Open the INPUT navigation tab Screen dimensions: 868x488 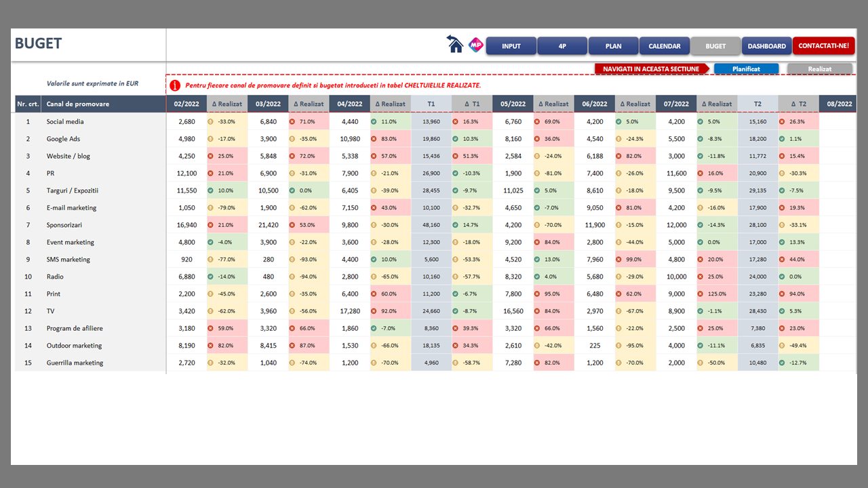click(x=511, y=46)
